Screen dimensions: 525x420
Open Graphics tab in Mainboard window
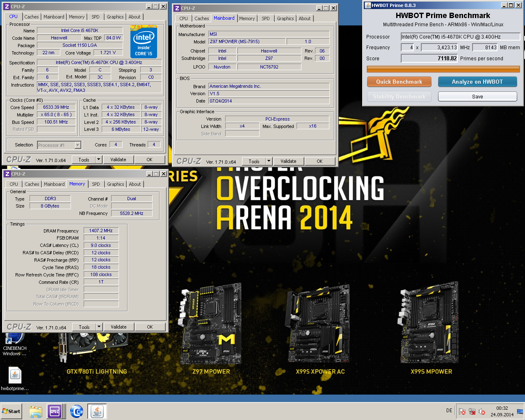[285, 18]
